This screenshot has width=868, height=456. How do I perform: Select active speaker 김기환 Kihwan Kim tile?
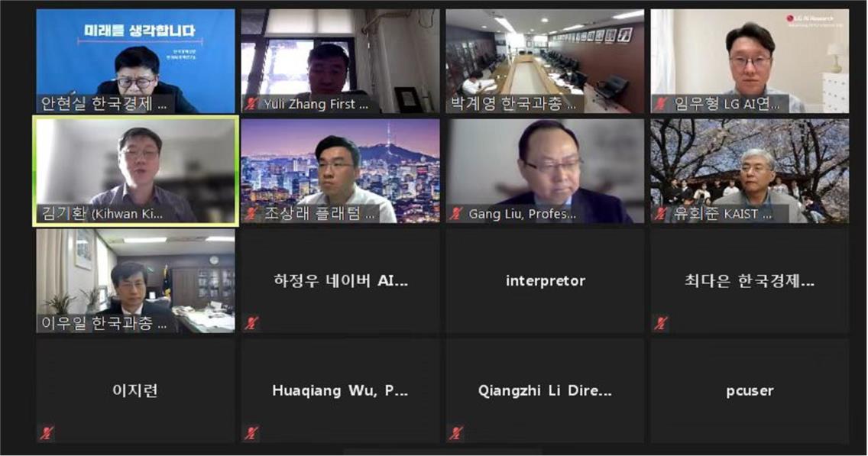click(x=136, y=171)
